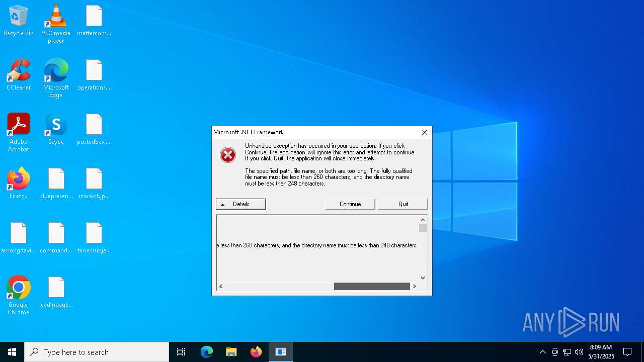
Task: Open Microsoft Edge desktop shortcut
Action: 56,78
